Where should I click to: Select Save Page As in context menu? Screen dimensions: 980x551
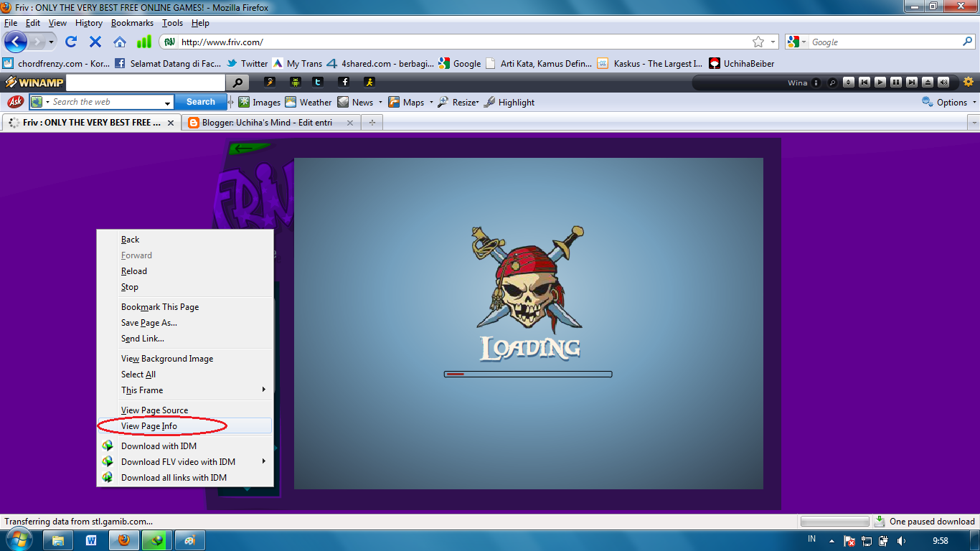tap(185, 323)
